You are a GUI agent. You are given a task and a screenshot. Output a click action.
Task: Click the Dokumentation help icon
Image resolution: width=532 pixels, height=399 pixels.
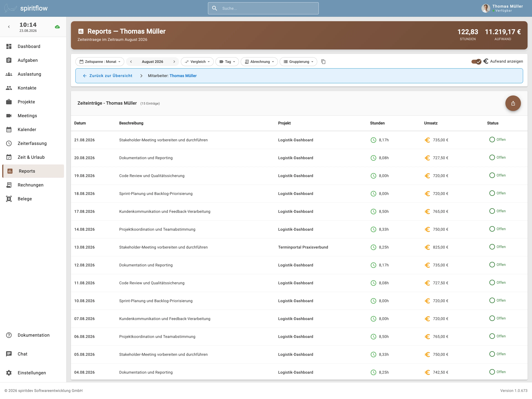tap(9, 335)
